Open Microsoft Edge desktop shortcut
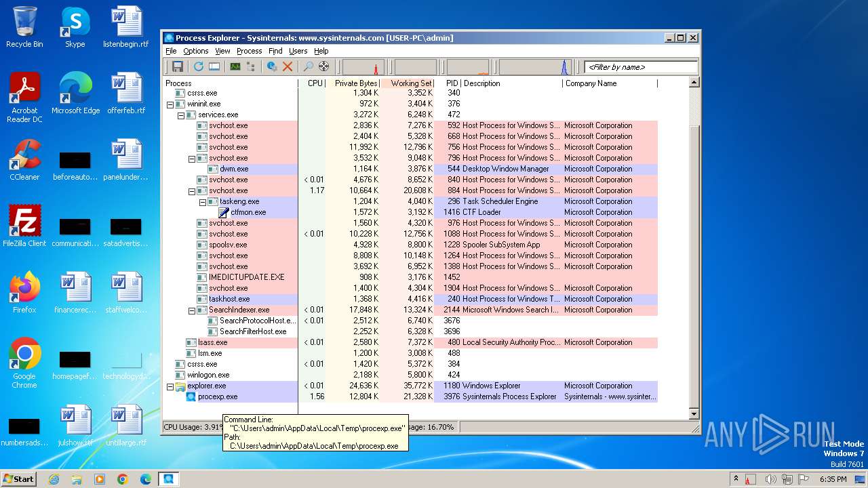Screen dimensions: 868x488 click(x=75, y=94)
